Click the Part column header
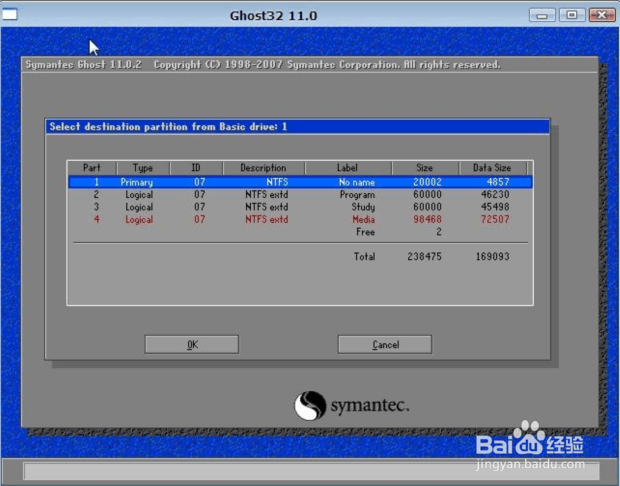The width and height of the screenshot is (620, 486). tap(92, 168)
